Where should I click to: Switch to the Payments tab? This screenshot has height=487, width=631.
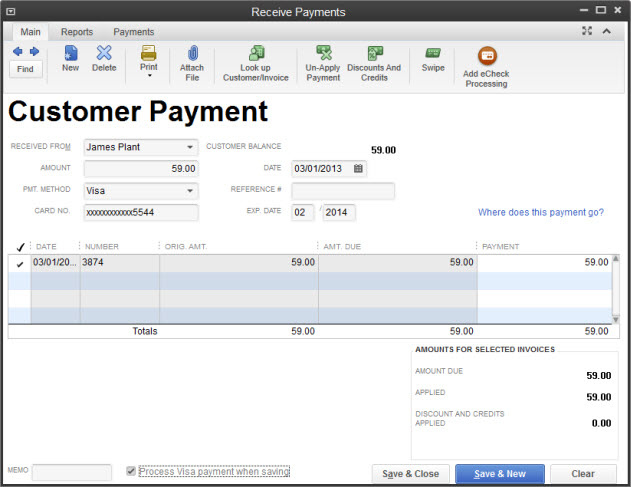[133, 32]
